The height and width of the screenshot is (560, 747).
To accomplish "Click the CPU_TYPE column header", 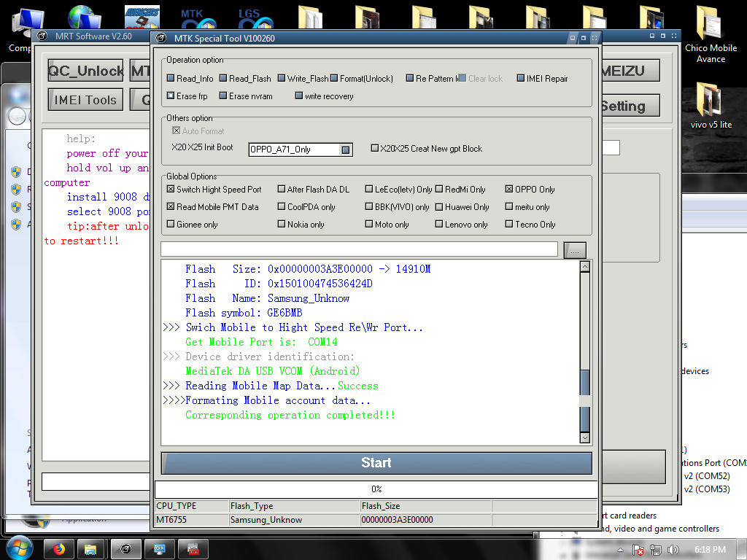I will [x=192, y=506].
